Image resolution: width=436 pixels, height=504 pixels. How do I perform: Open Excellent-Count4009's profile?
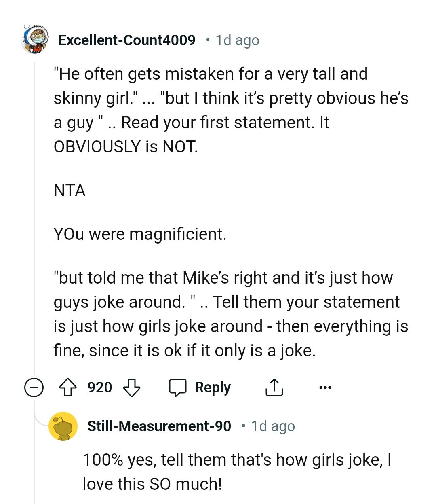[127, 40]
